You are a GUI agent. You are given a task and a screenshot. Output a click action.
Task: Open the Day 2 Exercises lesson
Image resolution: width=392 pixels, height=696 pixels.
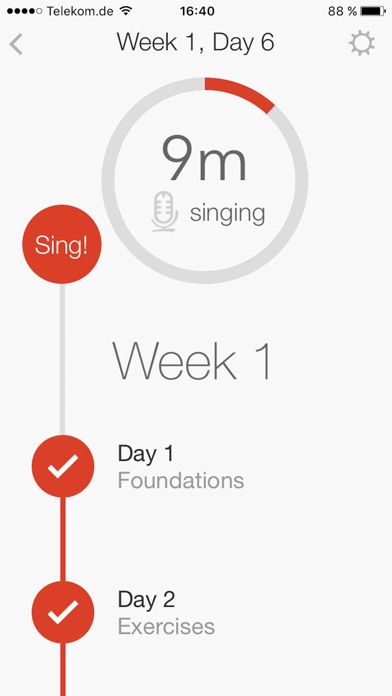tap(166, 613)
